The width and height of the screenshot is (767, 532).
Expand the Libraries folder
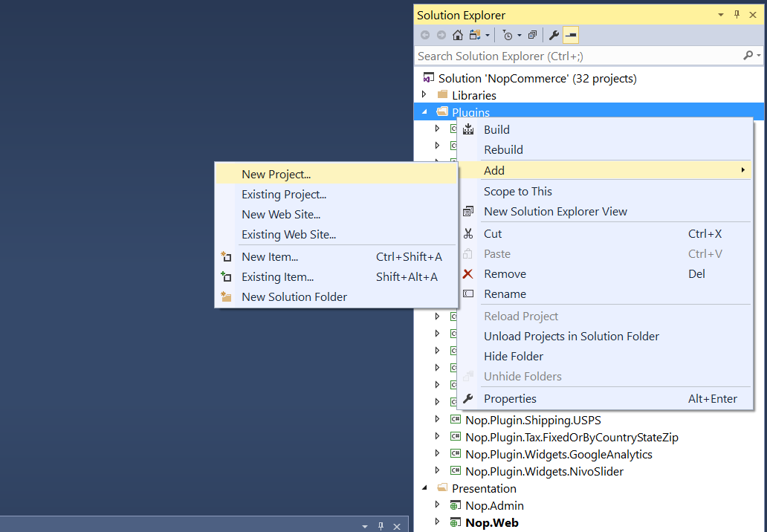[424, 94]
